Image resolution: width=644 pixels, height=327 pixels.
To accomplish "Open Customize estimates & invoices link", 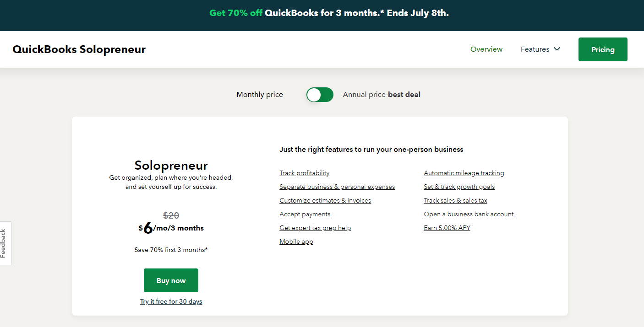I will [325, 200].
